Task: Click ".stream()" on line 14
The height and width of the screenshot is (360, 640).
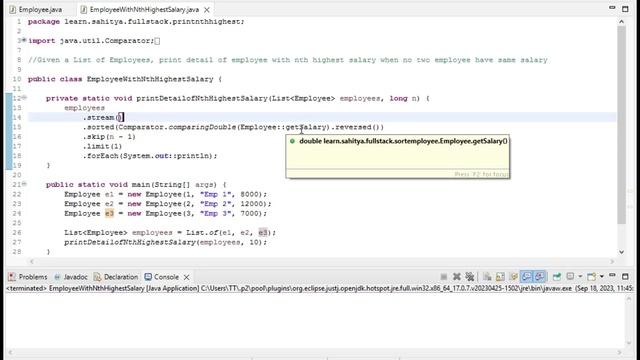Action: point(103,118)
